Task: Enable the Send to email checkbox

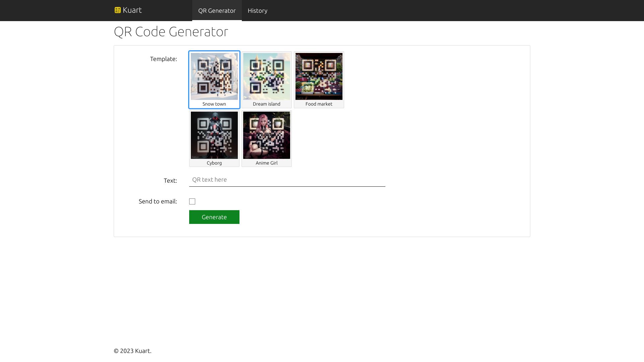Action: pyautogui.click(x=192, y=201)
